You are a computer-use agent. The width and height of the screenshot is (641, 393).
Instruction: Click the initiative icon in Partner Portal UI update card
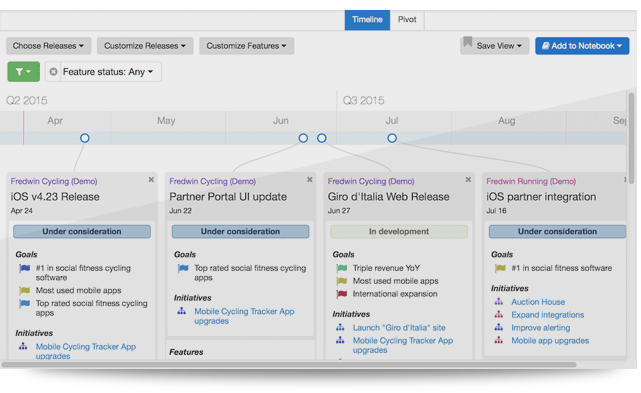(182, 311)
